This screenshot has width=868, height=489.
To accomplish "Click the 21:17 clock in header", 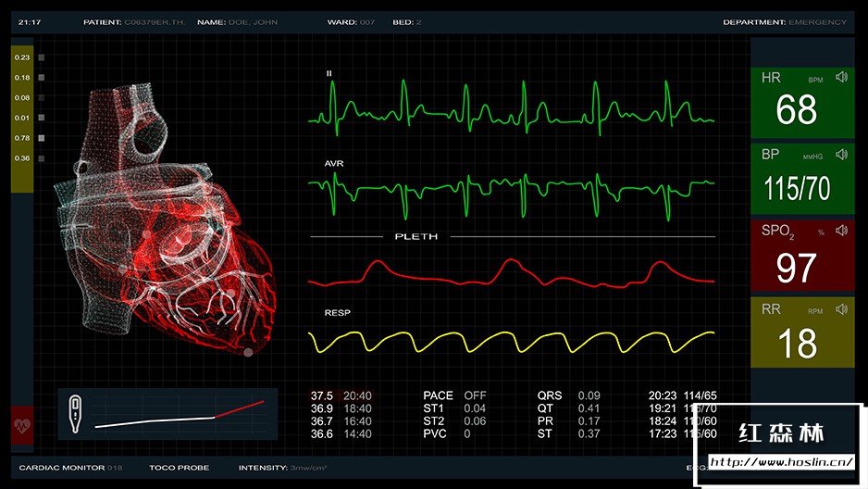I will coord(30,22).
